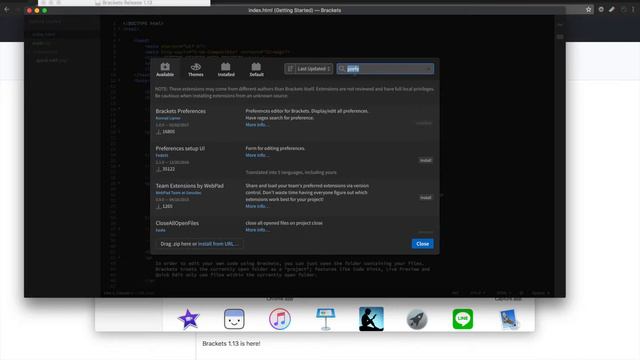Screen dimensions: 640x360
Task: Open Keynote from the dock
Action: tap(325, 319)
